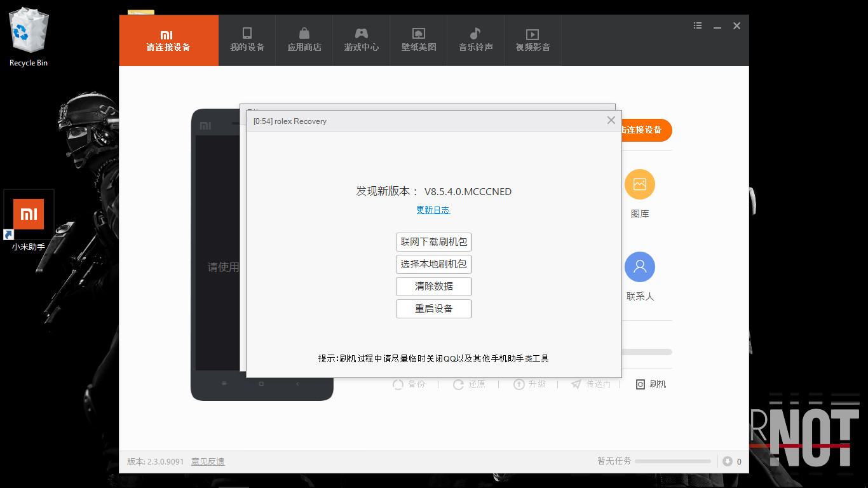
Task: Go to the 游戏中心 game center tab
Action: click(x=362, y=40)
